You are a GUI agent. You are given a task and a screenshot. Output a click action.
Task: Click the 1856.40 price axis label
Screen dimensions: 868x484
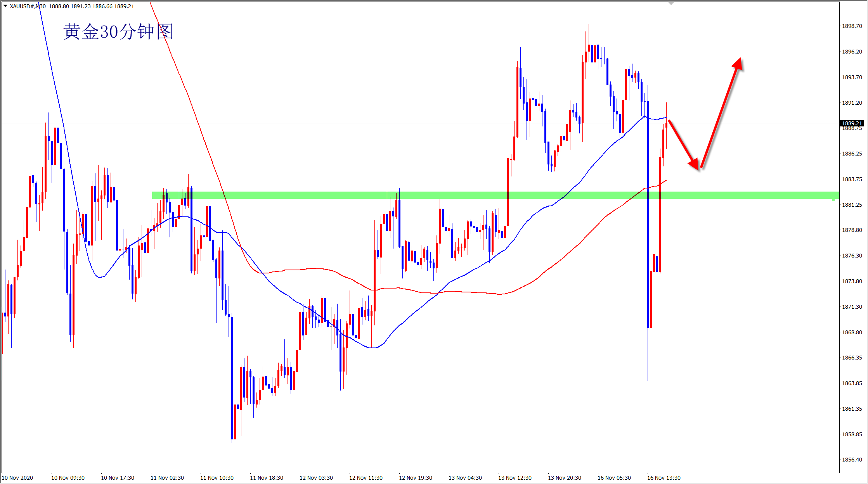[x=852, y=460]
